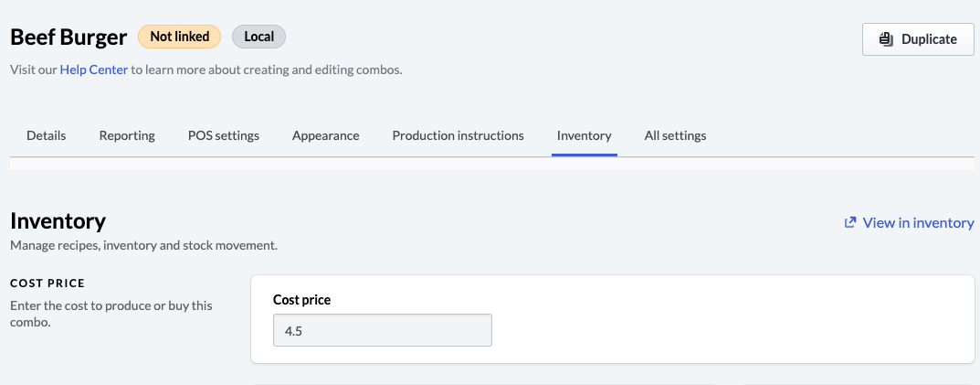Go to the Reporting tab
The height and width of the screenshot is (385, 980).
[127, 135]
